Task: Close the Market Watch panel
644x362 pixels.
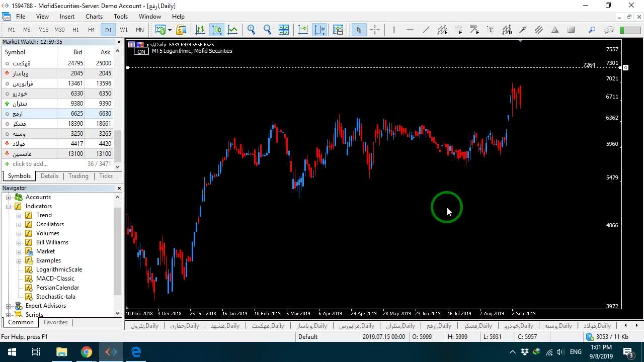Action: click(119, 42)
